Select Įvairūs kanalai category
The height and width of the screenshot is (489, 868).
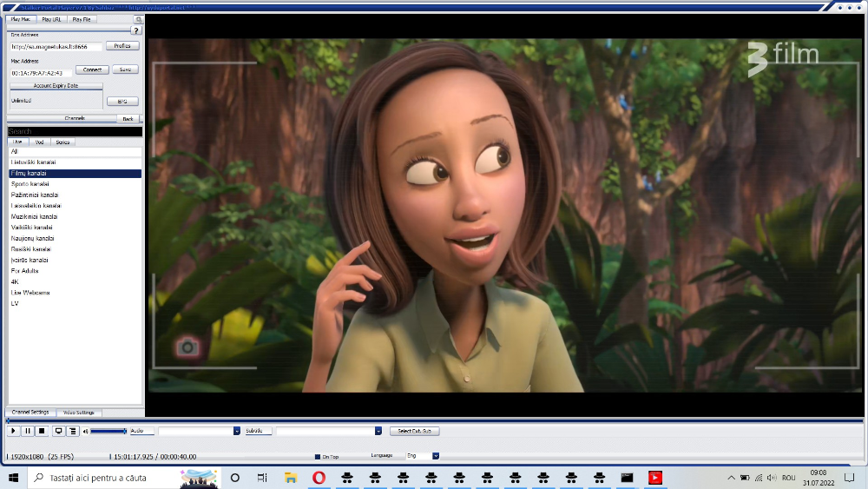pos(75,260)
